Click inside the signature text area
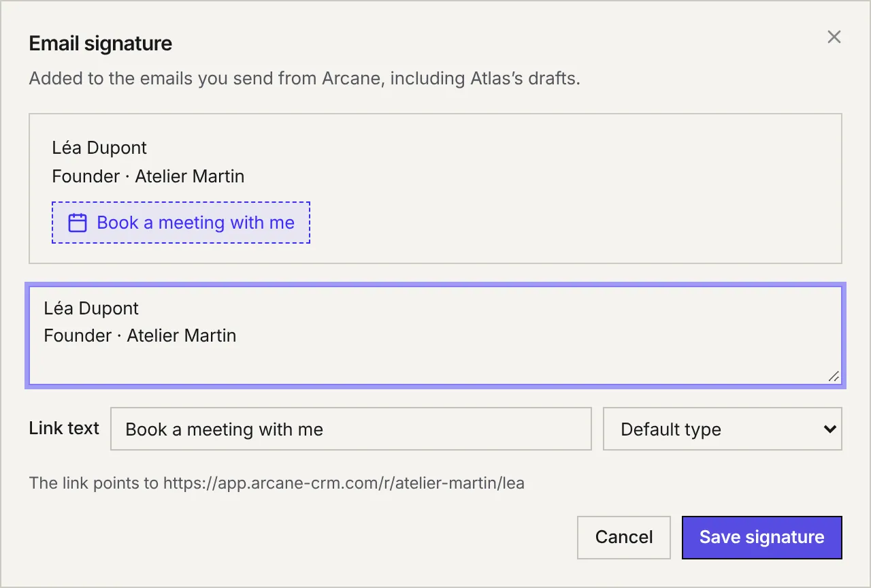 (x=435, y=337)
